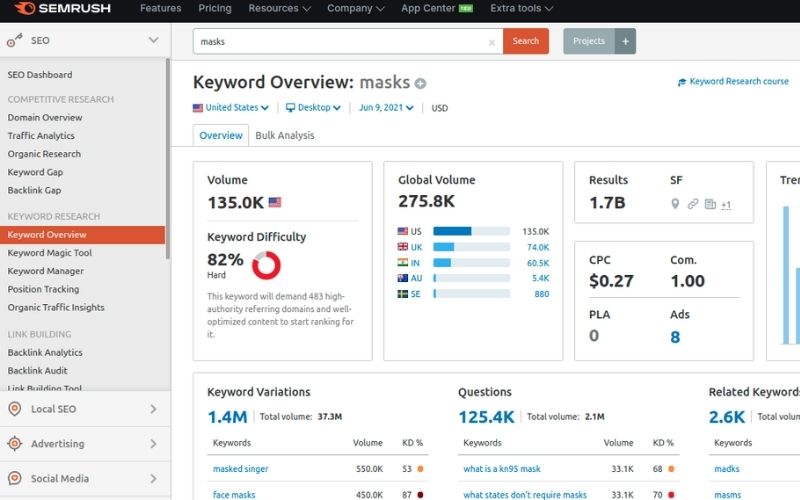
Task: Click the UK global volume bar
Action: pyautogui.click(x=471, y=247)
